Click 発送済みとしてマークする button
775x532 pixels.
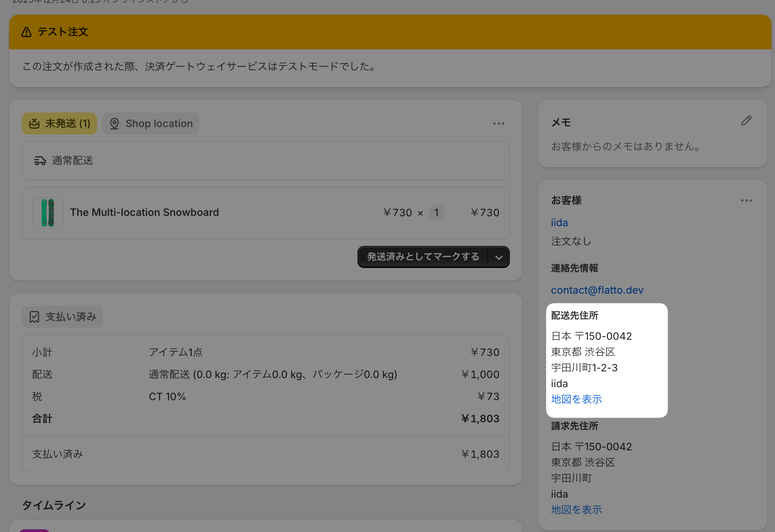pyautogui.click(x=423, y=257)
